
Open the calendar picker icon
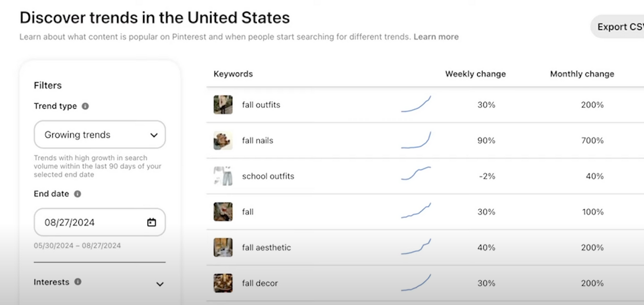click(151, 222)
